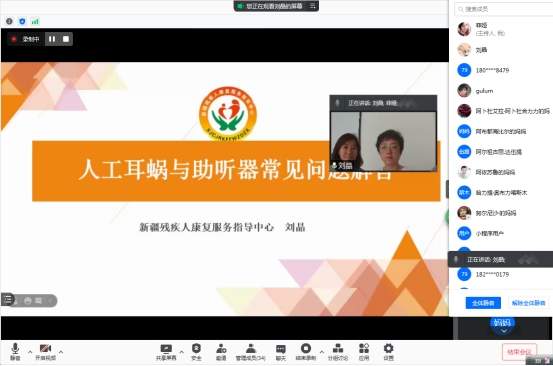
Task: Open the 应用 apps icon
Action: click(364, 352)
